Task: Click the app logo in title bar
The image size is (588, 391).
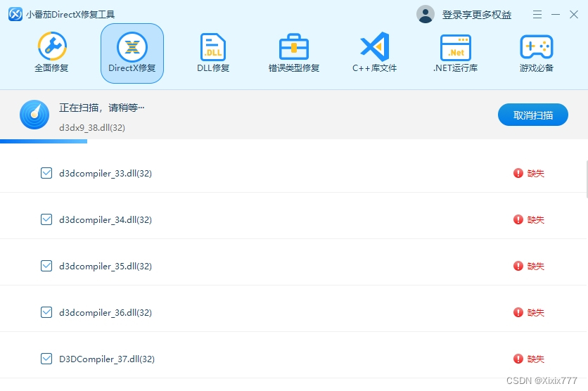Action: pos(15,14)
